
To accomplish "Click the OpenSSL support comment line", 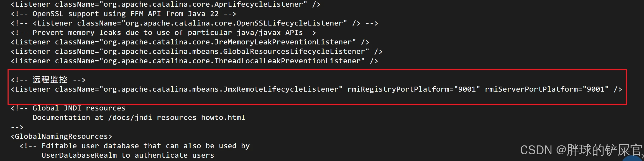I will coord(123,14).
